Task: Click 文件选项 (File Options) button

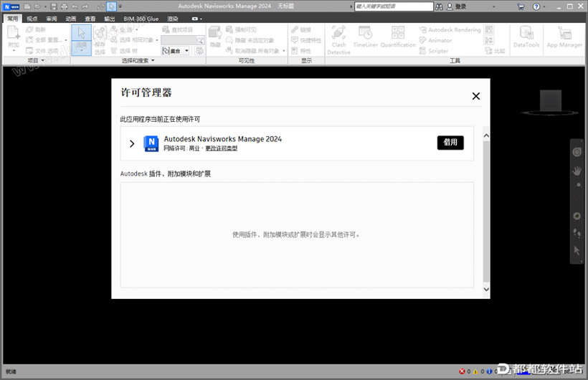Action: 42,51
